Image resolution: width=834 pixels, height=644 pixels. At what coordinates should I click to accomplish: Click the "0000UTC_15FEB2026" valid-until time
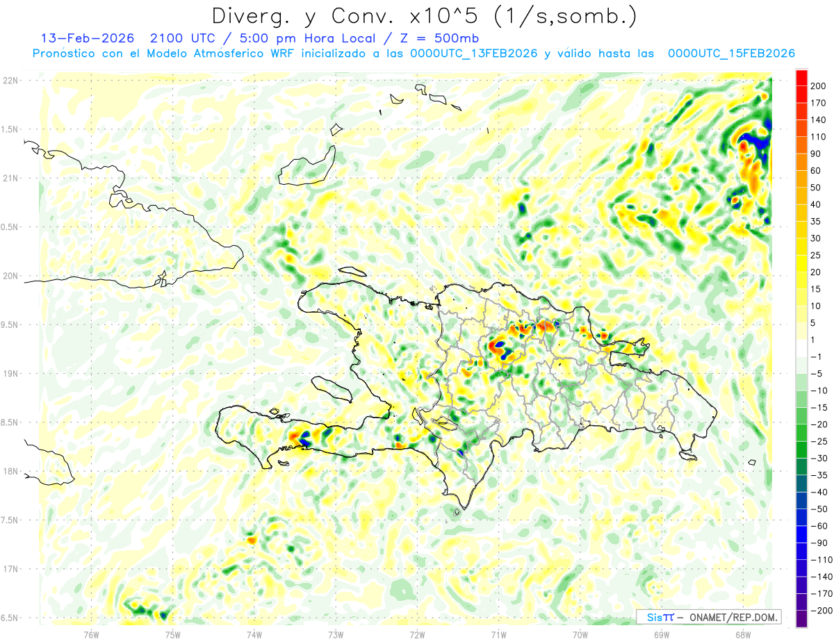(731, 53)
